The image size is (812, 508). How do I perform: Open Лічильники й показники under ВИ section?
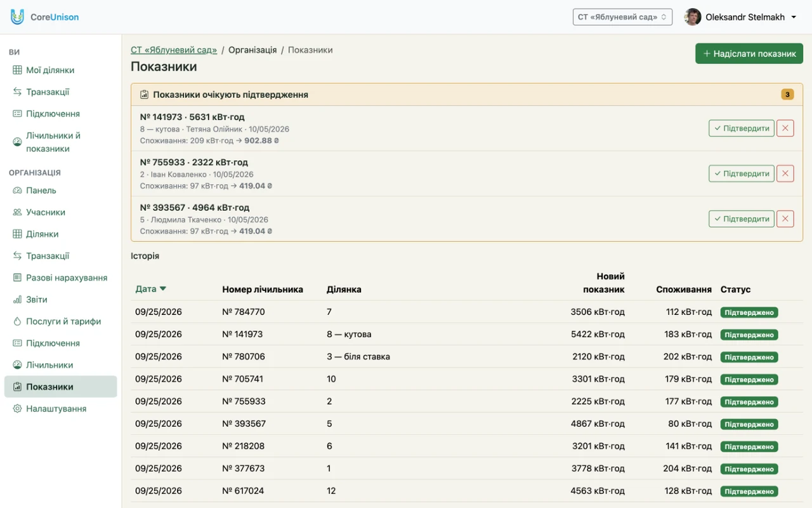click(x=53, y=142)
